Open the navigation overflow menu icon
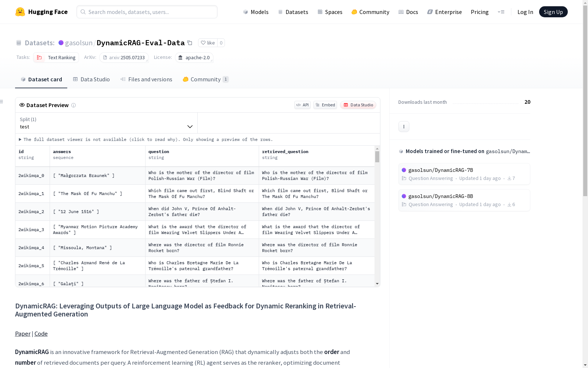 [x=501, y=12]
